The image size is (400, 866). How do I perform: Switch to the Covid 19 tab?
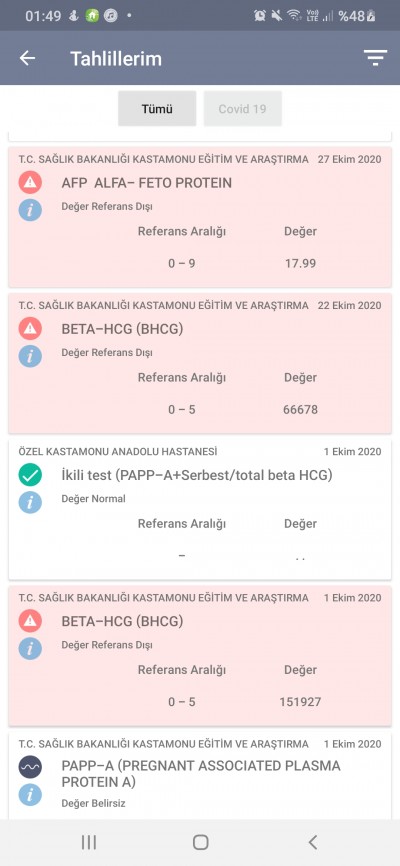(x=243, y=109)
